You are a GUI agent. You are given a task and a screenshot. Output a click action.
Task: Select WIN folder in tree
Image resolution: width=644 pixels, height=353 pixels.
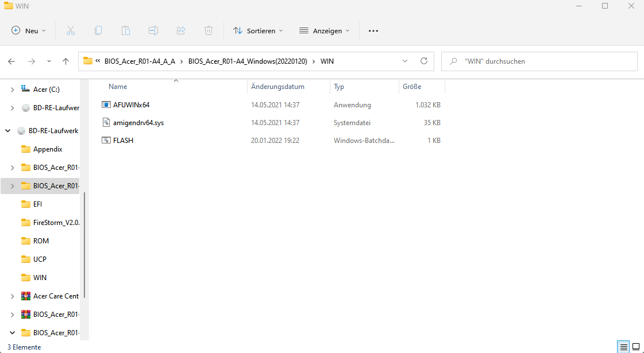point(40,277)
